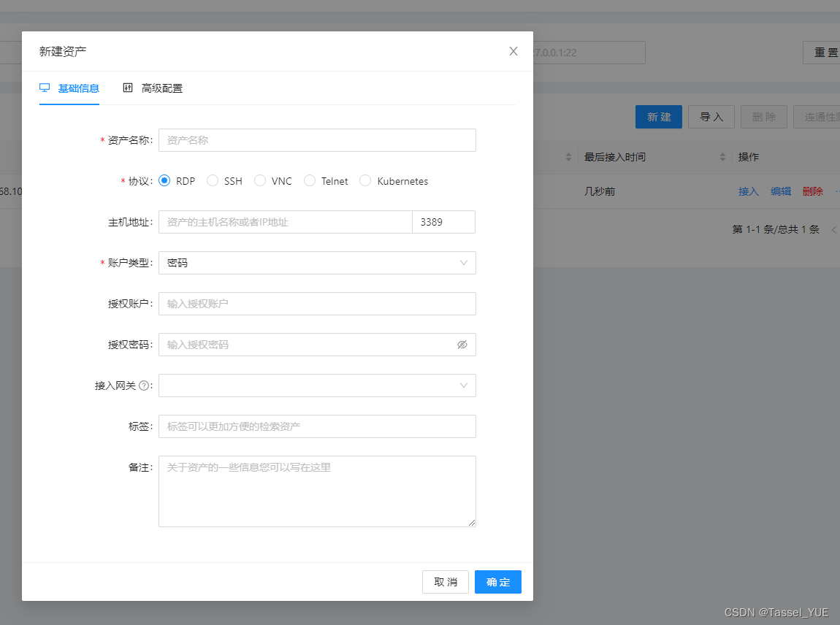Cancel the dialog with 取消
This screenshot has height=625, width=840.
(445, 582)
